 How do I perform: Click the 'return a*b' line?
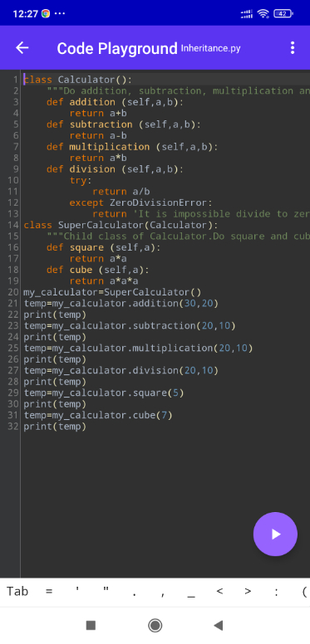pyautogui.click(x=98, y=158)
